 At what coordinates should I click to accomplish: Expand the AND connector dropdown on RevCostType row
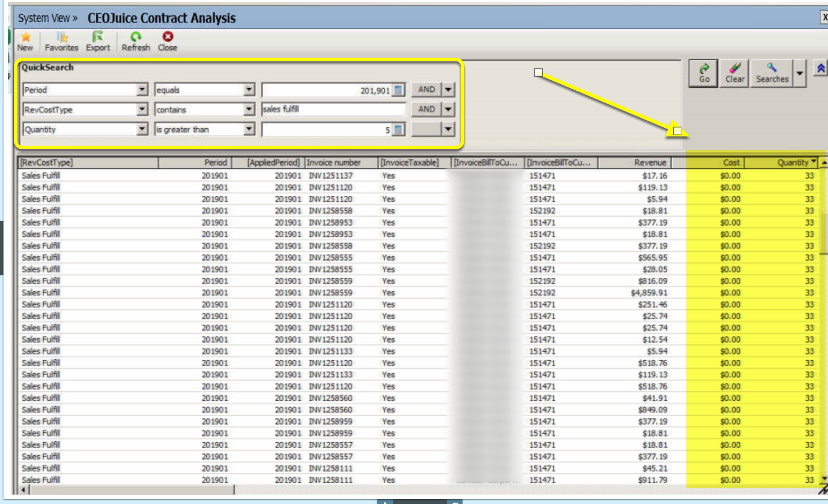[448, 110]
